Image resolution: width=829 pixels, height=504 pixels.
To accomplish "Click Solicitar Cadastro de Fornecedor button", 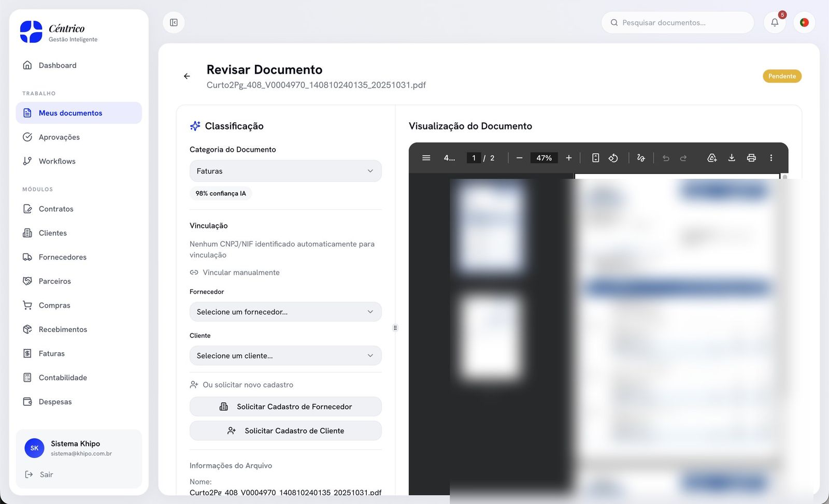I will (285, 407).
